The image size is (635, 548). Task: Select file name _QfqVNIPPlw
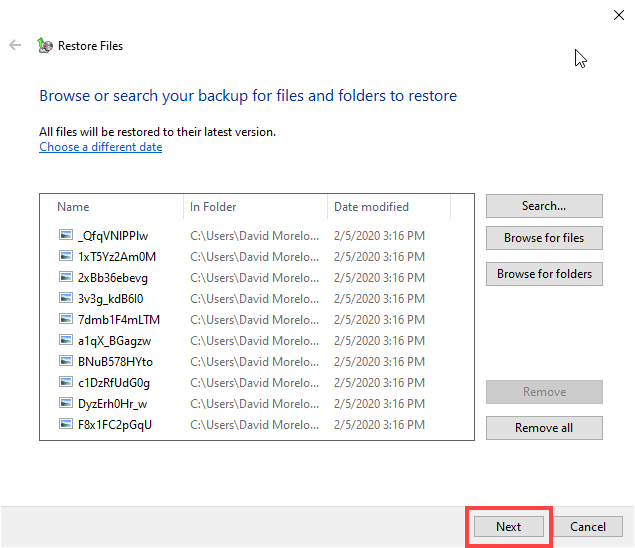click(x=113, y=236)
